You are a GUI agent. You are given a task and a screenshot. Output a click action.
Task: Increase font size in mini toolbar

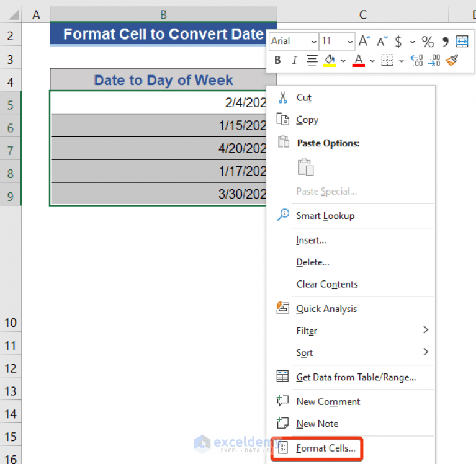click(x=364, y=42)
